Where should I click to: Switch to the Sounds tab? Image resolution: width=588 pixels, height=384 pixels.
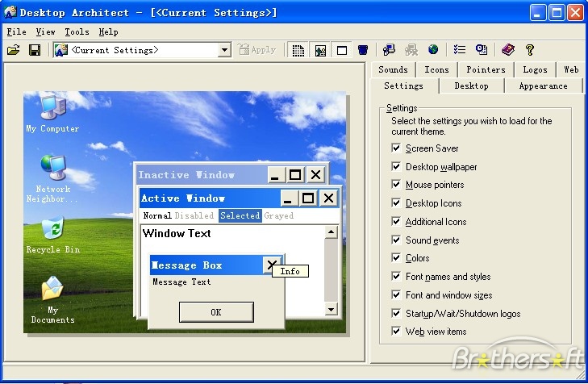click(x=393, y=69)
